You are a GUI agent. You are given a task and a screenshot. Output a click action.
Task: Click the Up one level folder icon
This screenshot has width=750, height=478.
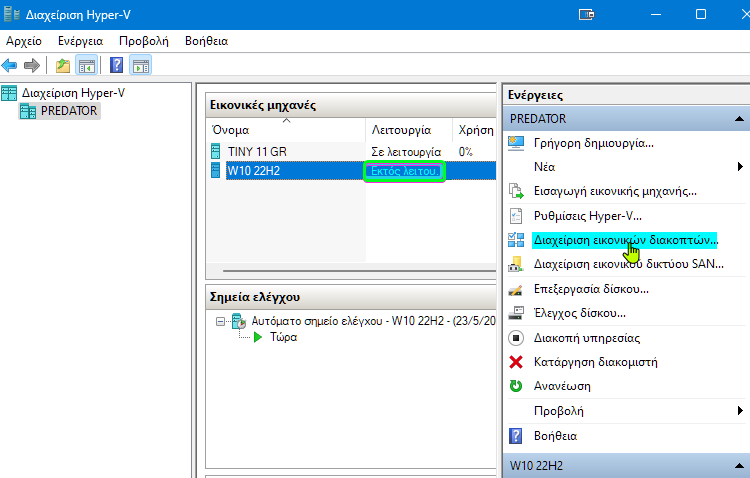tap(63, 66)
